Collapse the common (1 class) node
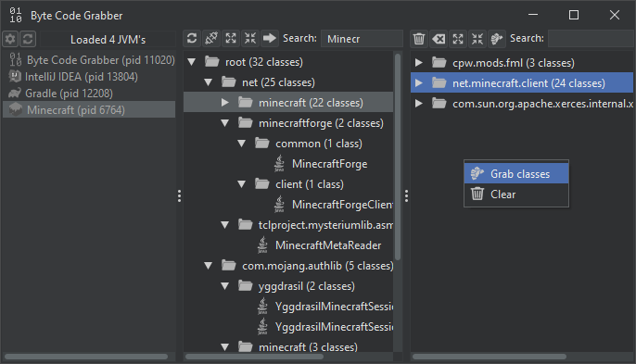Viewport: 636px width, 364px height. (x=242, y=144)
